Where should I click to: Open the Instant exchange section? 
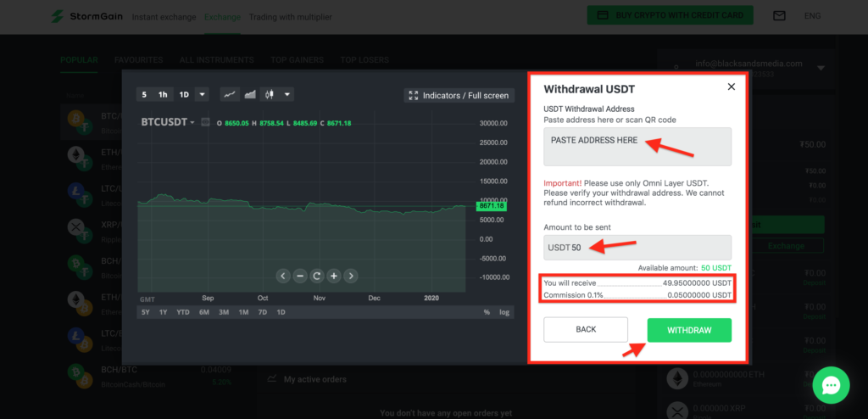(x=164, y=17)
